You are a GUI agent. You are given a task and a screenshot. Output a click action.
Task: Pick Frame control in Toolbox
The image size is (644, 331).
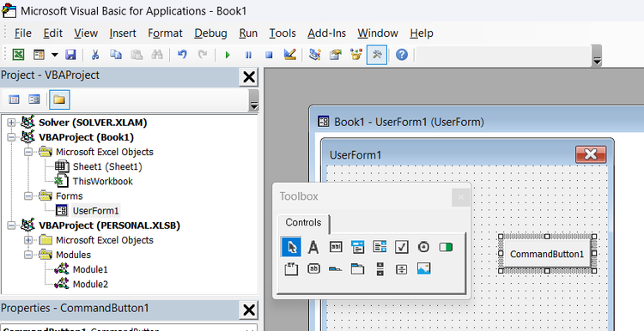point(291,269)
